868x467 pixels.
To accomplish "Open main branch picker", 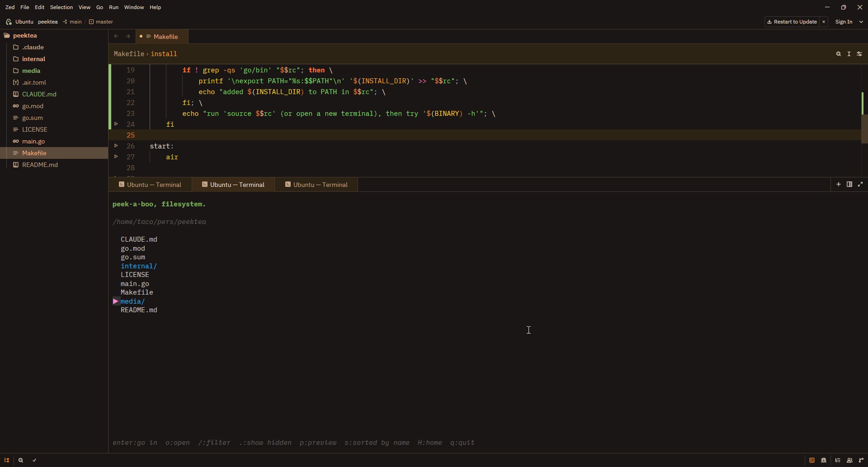I will (72, 22).
